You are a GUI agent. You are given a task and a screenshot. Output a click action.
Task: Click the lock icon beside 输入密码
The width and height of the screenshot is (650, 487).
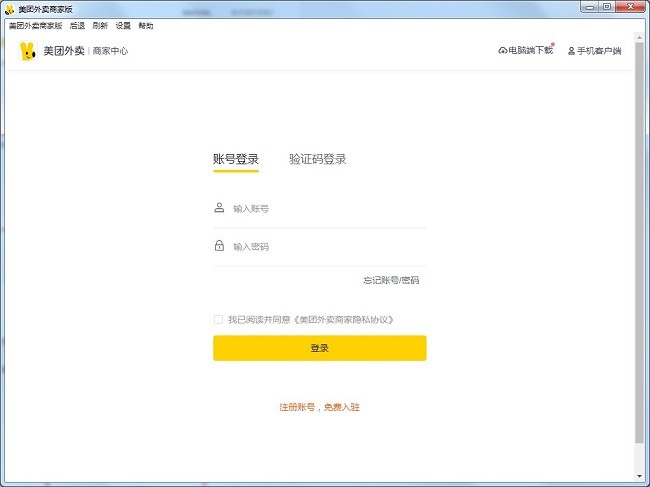[x=219, y=246]
